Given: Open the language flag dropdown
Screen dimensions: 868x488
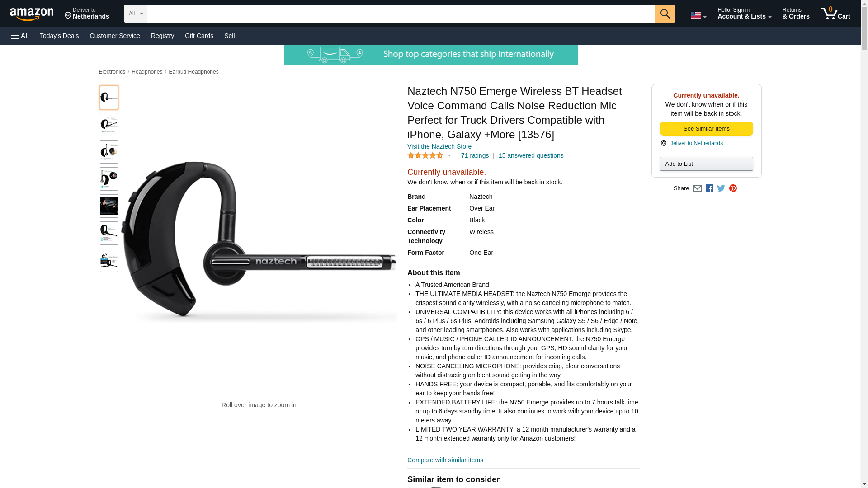Looking at the screenshot, I should [x=698, y=15].
